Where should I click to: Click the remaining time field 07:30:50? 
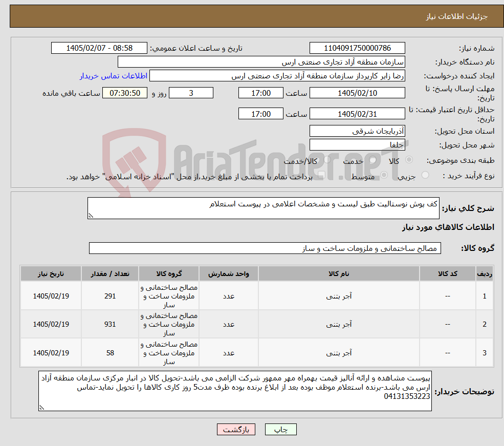coord(125,93)
